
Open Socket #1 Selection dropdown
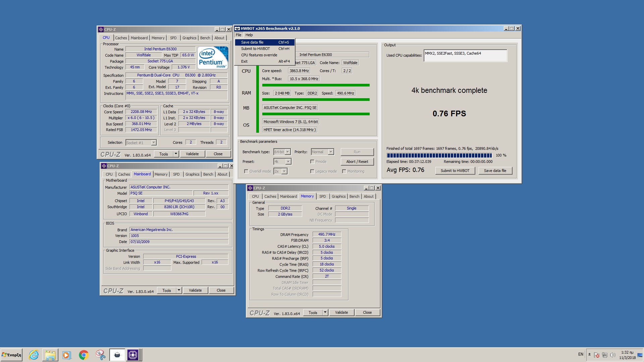141,143
